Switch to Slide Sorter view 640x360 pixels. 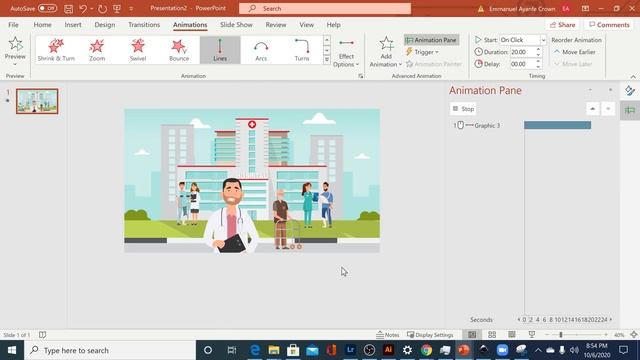492,335
